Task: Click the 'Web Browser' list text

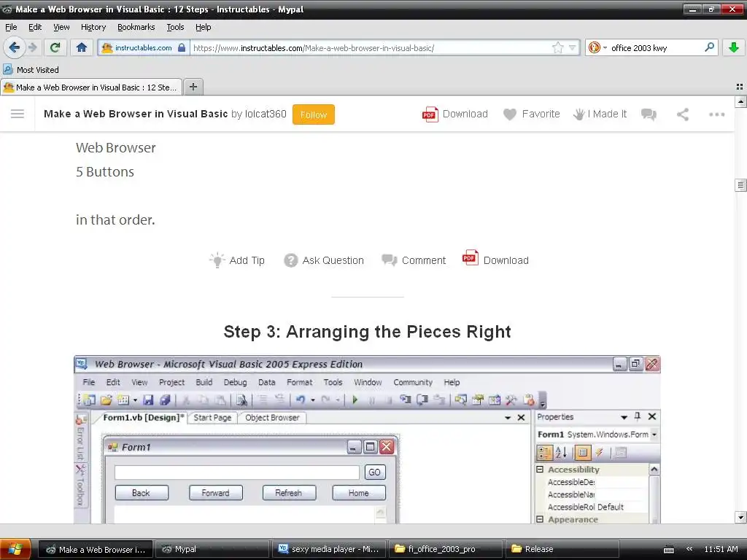Action: pos(116,147)
